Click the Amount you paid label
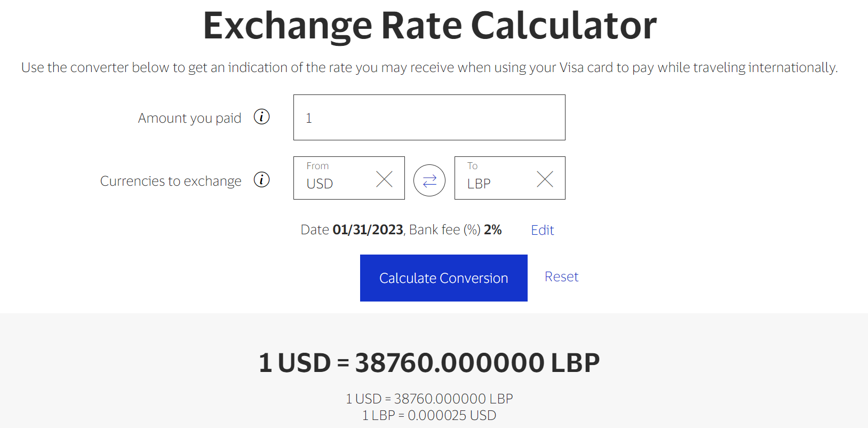The image size is (868, 428). pos(189,118)
